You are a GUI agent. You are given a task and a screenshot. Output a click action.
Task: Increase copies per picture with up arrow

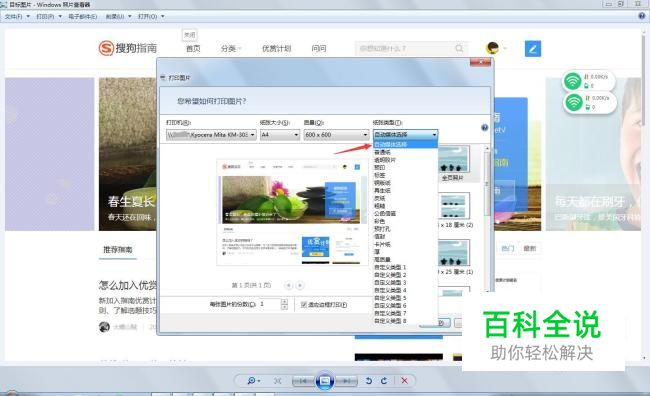tap(284, 302)
